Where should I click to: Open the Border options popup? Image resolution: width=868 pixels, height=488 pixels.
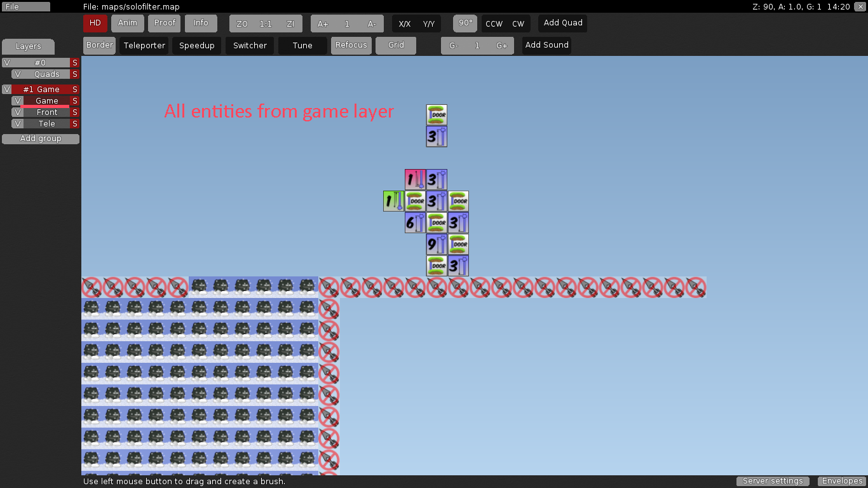point(99,46)
